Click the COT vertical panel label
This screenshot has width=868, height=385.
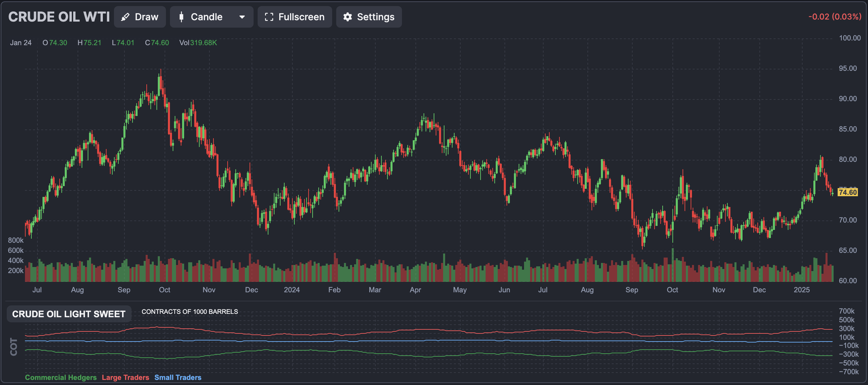[x=14, y=347]
